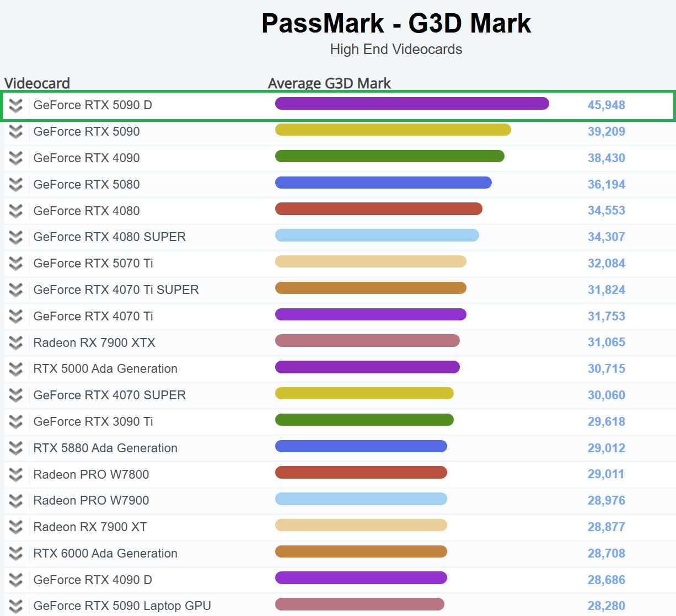Expand the RTX 5880 Ada Generation chevron
The height and width of the screenshot is (616, 676).
tap(15, 448)
